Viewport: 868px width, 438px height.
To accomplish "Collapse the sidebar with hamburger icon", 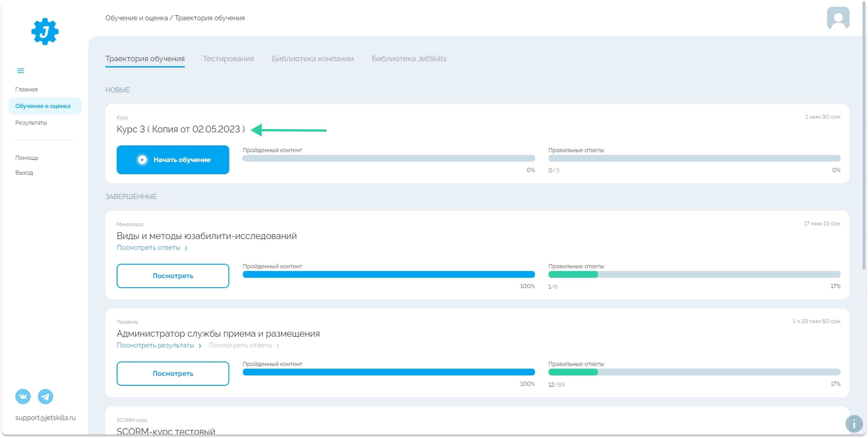I will (x=20, y=71).
